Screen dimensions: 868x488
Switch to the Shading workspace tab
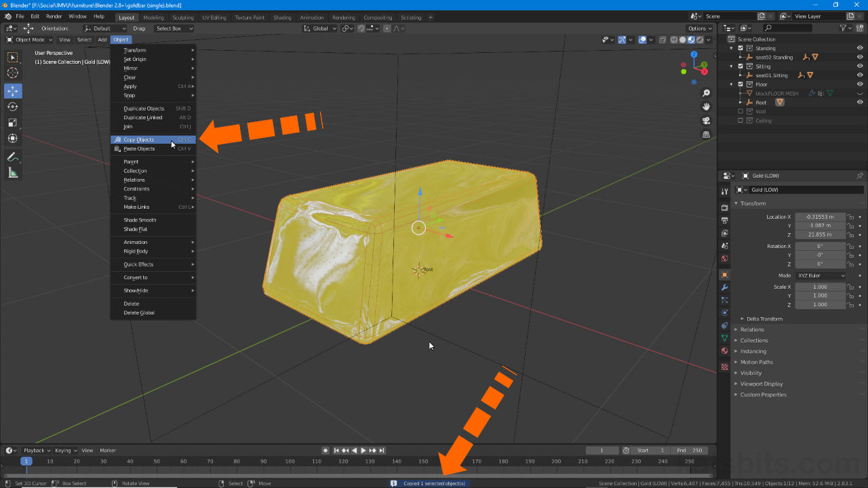[282, 18]
